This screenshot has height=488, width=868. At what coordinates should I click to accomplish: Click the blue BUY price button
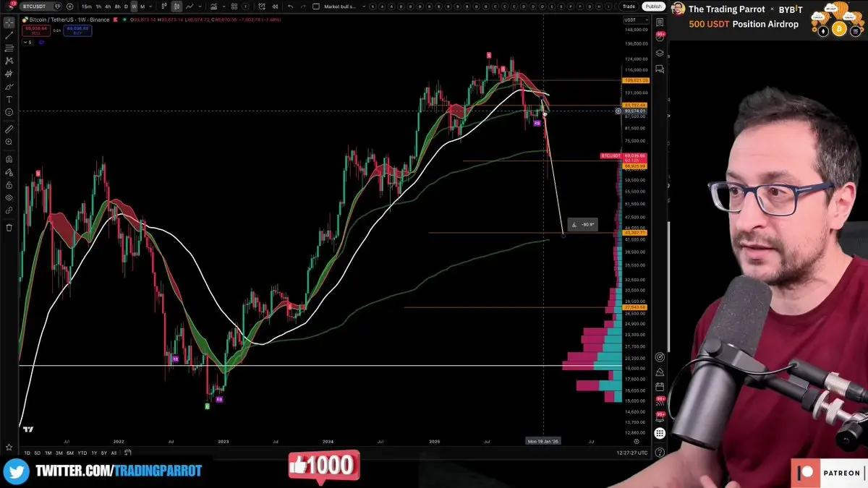tap(77, 30)
